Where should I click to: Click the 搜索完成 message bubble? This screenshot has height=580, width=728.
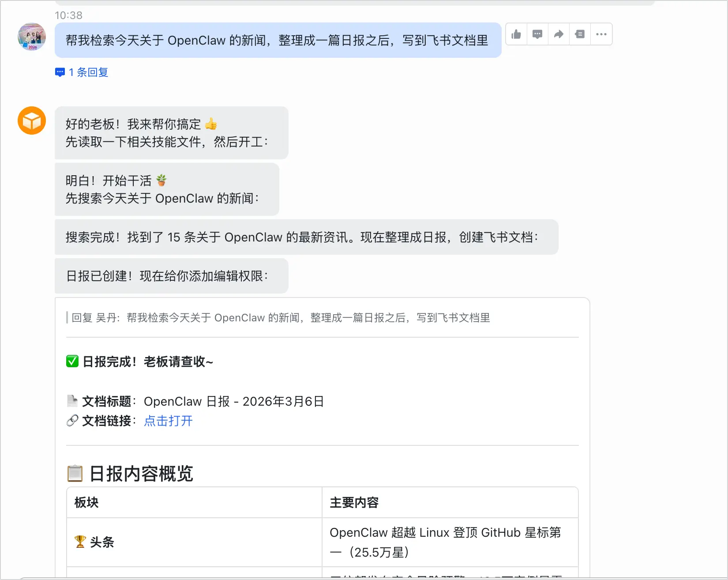tap(307, 237)
